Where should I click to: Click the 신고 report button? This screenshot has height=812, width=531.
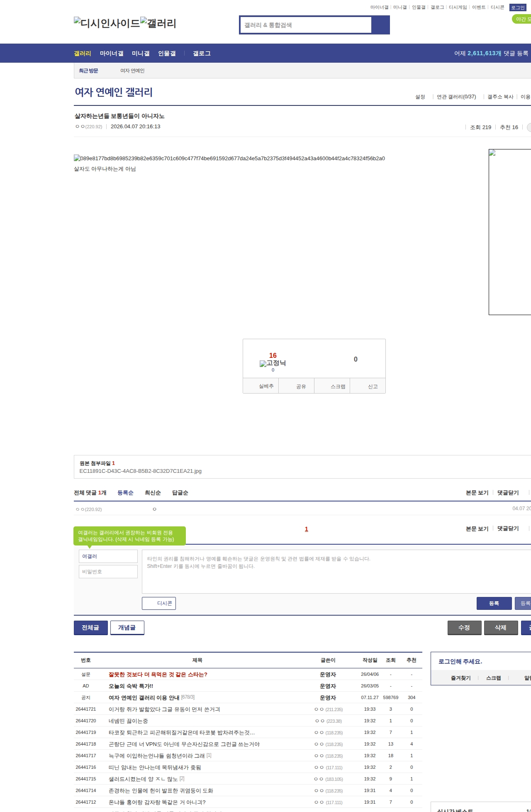tap(368, 386)
